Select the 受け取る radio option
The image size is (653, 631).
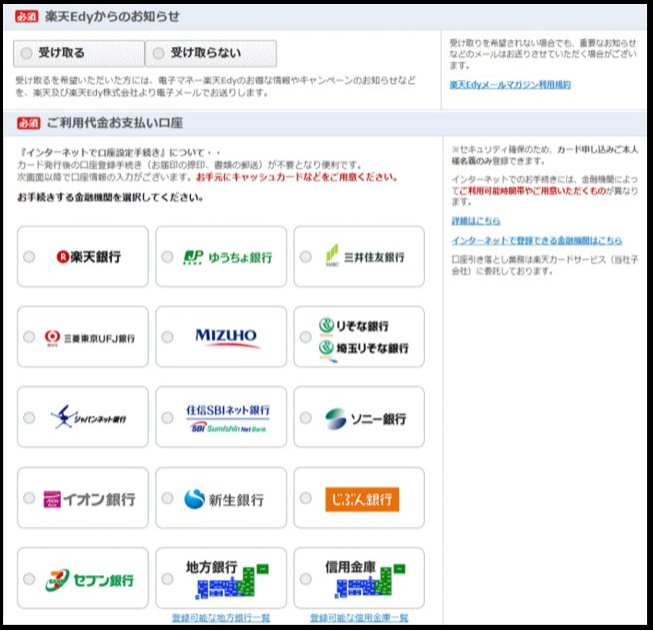26,53
